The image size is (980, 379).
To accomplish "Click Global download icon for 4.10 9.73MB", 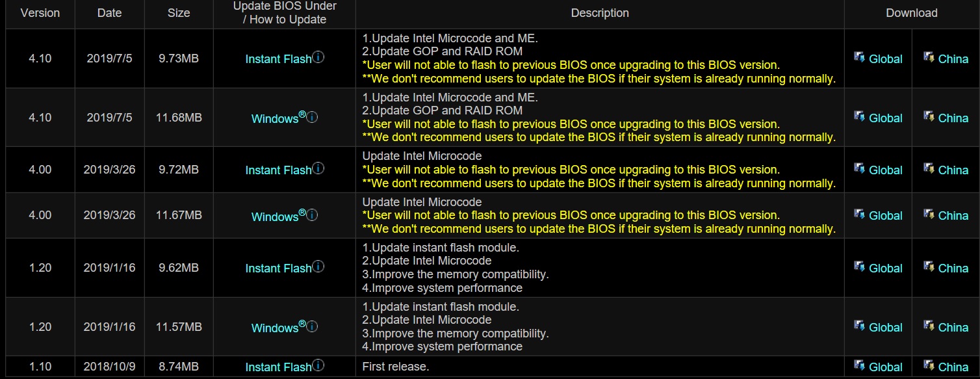I will (x=859, y=58).
